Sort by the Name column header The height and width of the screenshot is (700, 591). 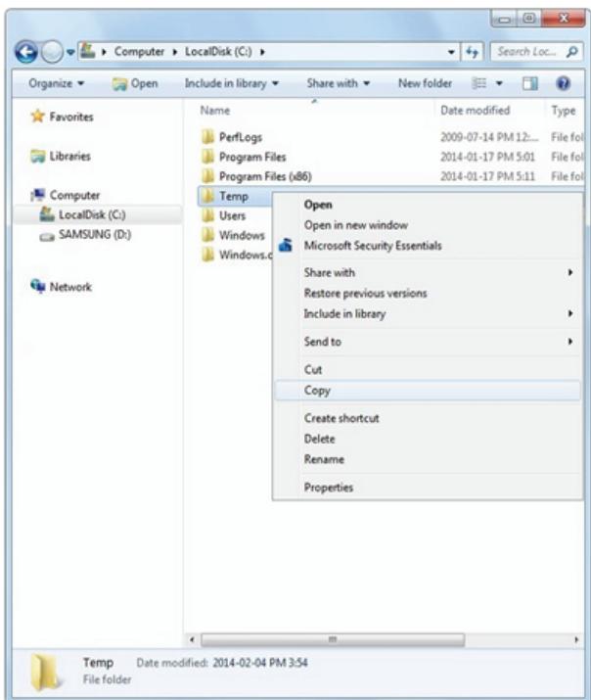pyautogui.click(x=215, y=111)
